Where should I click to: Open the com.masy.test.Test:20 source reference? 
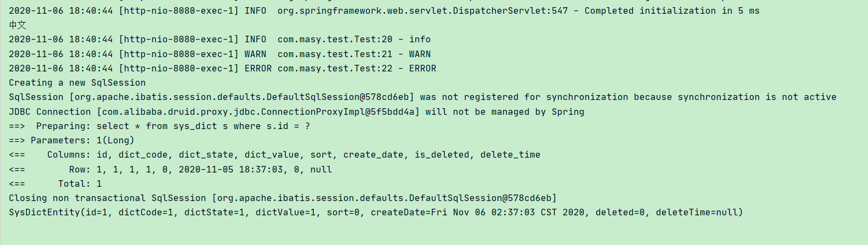pos(335,40)
